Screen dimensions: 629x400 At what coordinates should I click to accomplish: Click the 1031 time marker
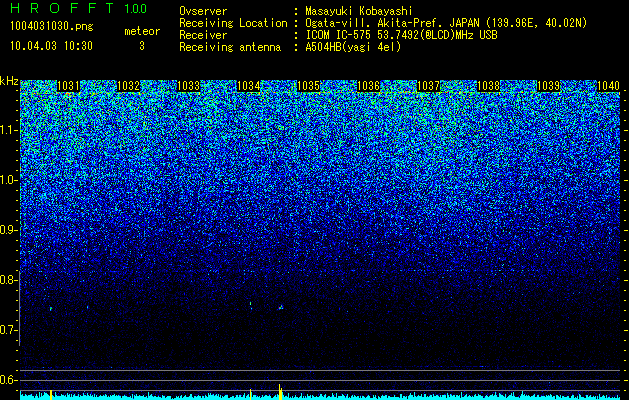(68, 86)
